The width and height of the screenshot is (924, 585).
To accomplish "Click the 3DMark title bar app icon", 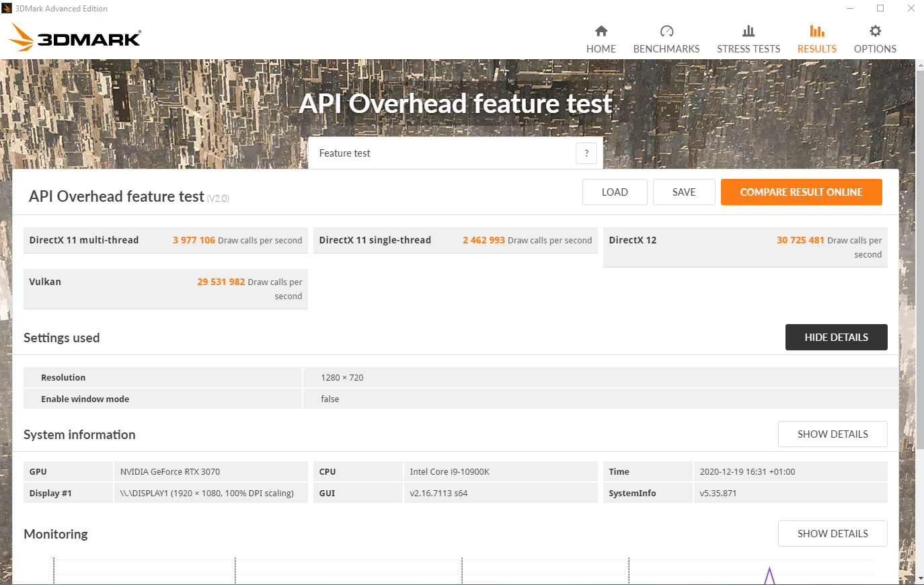I will tap(7, 9).
